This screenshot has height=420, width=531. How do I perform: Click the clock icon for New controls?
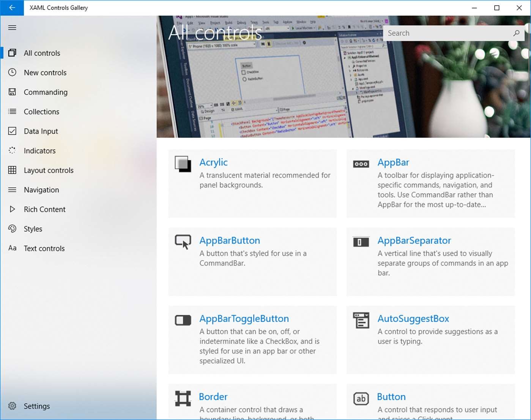coord(12,72)
